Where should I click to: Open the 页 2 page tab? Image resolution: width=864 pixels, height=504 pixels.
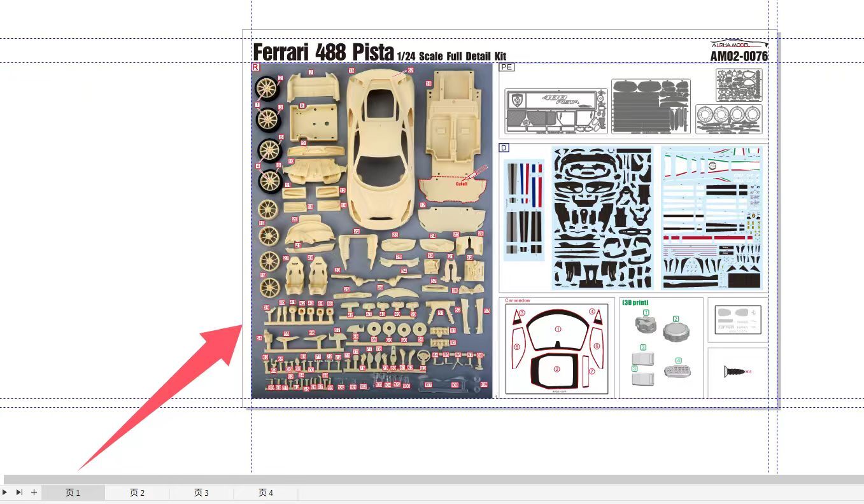point(138,493)
